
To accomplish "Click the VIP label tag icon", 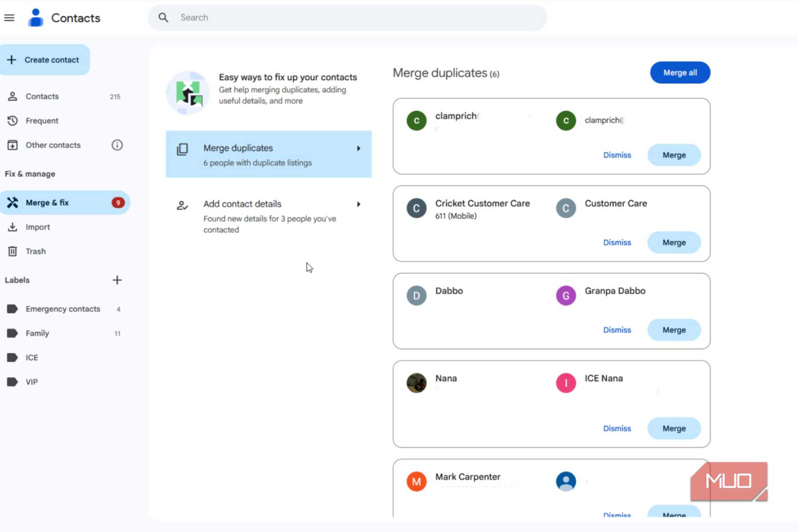I will pos(13,382).
